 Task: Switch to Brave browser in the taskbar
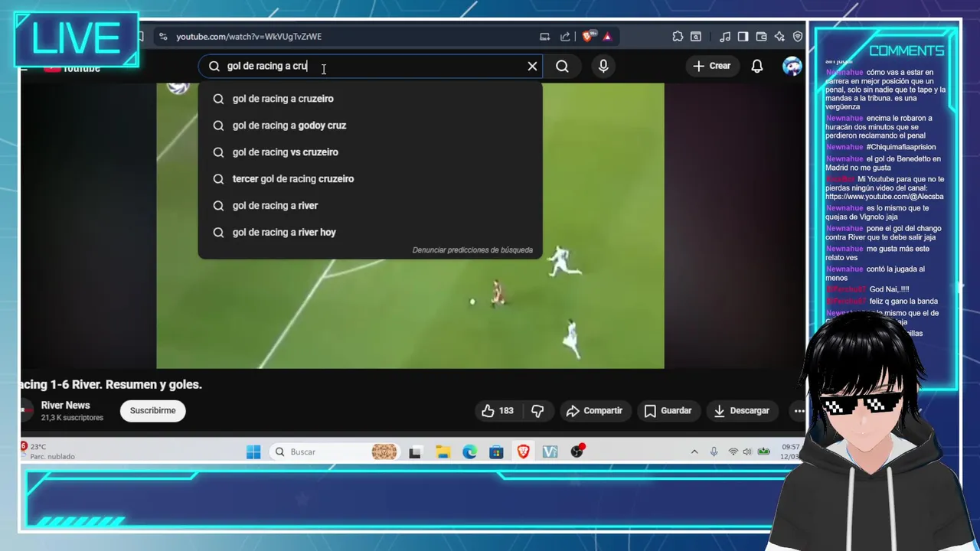[x=523, y=452]
